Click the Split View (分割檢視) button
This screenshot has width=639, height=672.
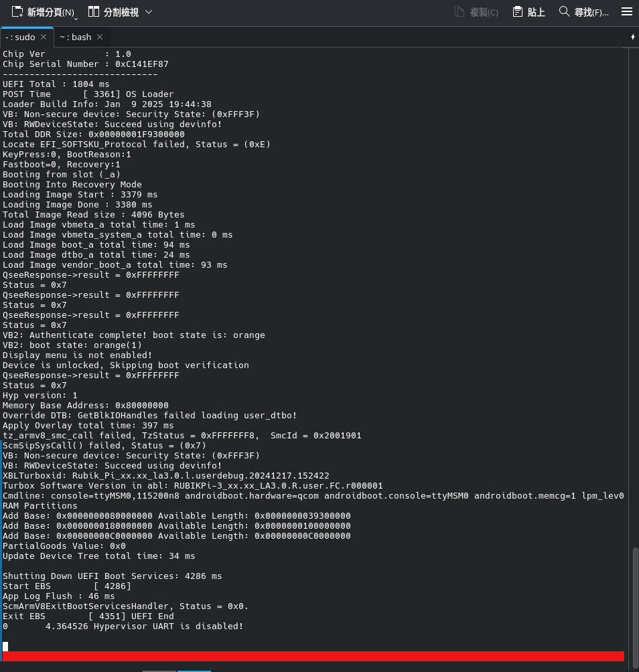pyautogui.click(x=114, y=12)
